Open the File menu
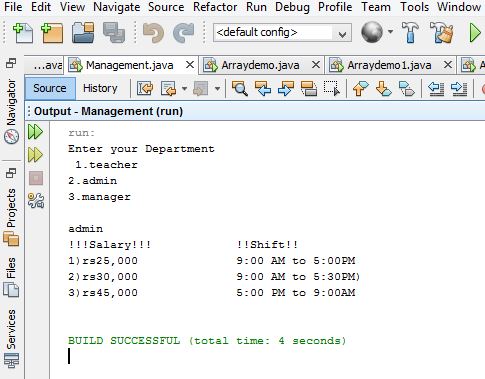Image resolution: width=485 pixels, height=379 pixels. (x=13, y=7)
